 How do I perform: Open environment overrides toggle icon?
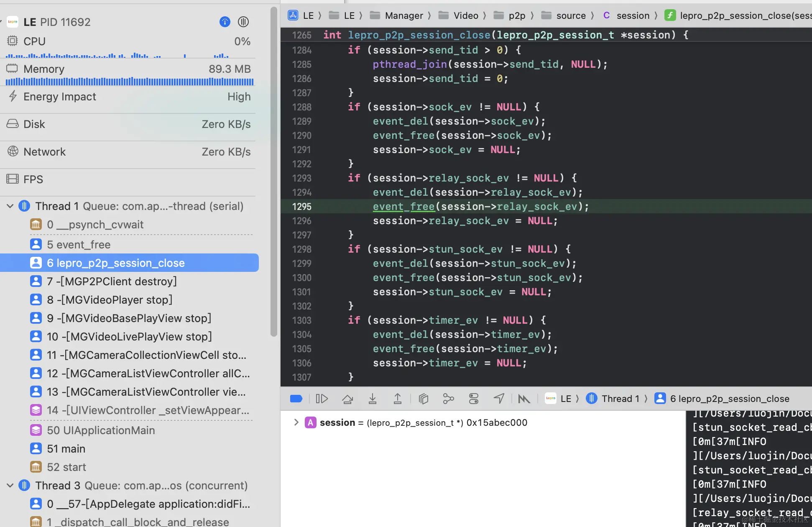coord(473,399)
